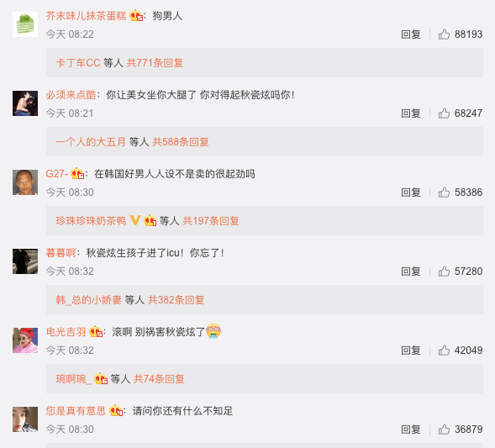Click 回复 on 暮暮啊's comment
The image size is (495, 448).
411,271
